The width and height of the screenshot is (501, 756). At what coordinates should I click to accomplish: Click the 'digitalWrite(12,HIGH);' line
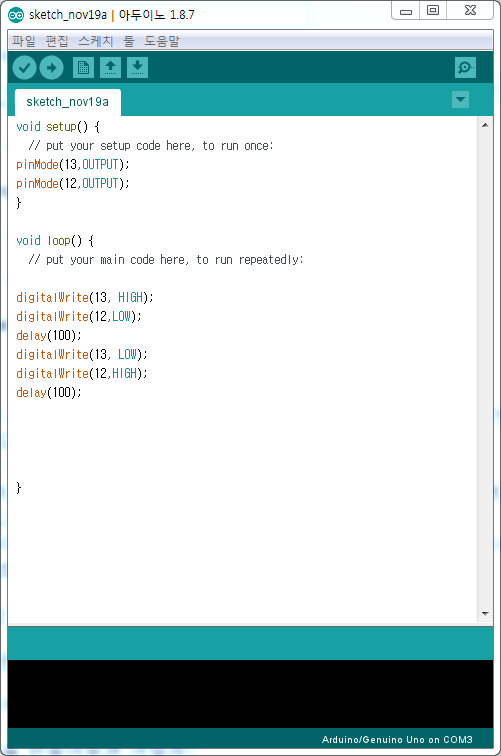(82, 373)
